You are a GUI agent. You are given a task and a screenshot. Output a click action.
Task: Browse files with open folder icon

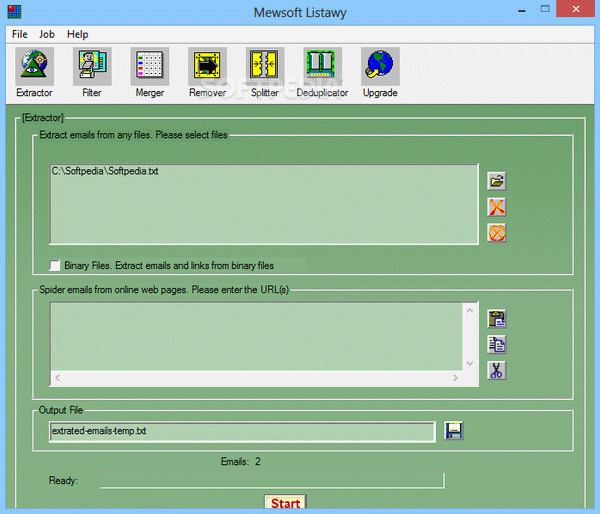tap(497, 181)
